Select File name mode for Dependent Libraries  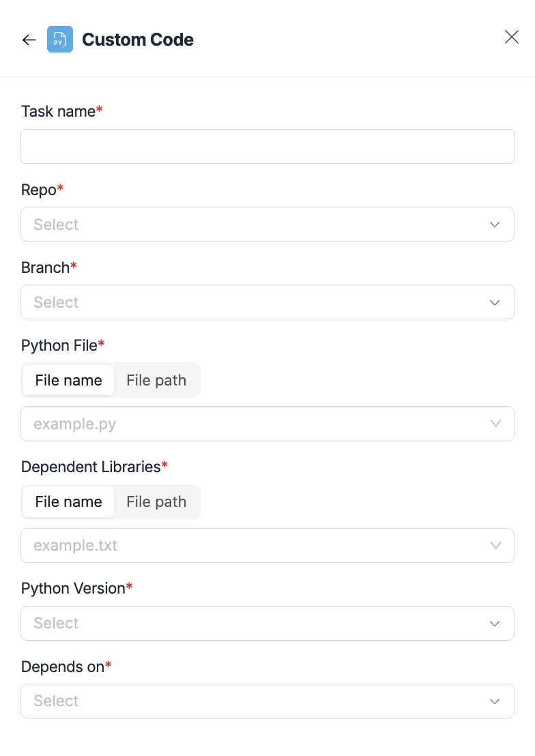[68, 501]
